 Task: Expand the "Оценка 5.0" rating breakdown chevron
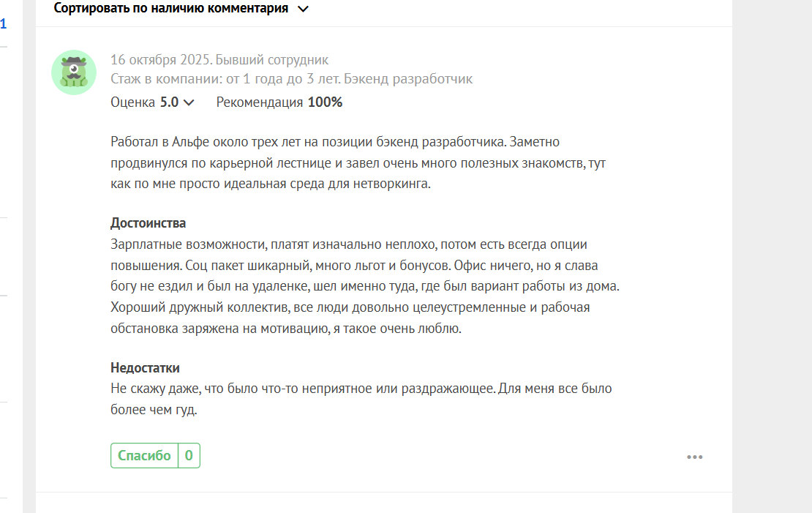(189, 102)
